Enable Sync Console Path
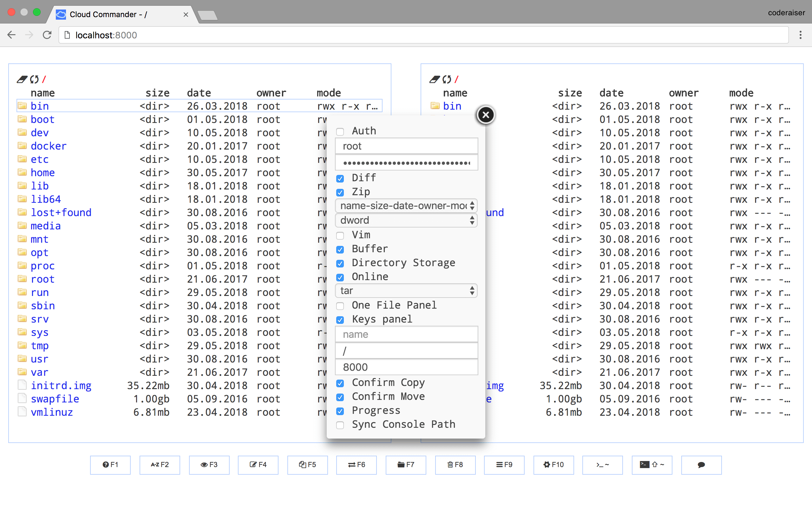Viewport: 812px width, 507px height. (x=340, y=425)
